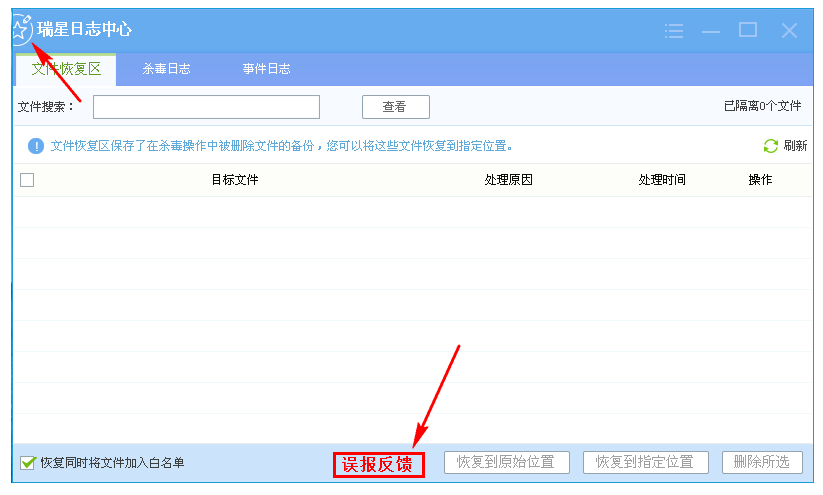The height and width of the screenshot is (495, 823).
Task: Maximize the 瑞星日志中心 window
Action: [748, 30]
